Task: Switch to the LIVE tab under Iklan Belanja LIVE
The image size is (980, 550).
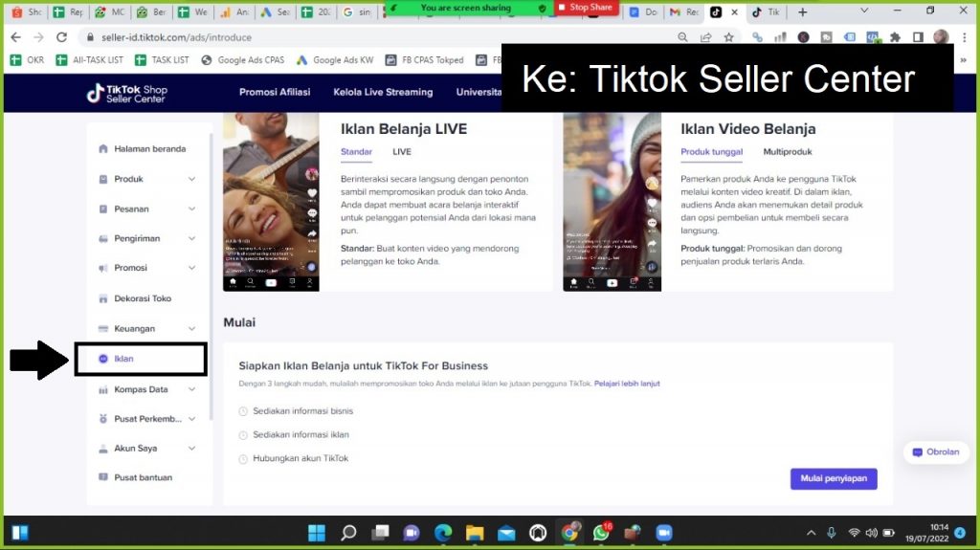Action: 402,152
